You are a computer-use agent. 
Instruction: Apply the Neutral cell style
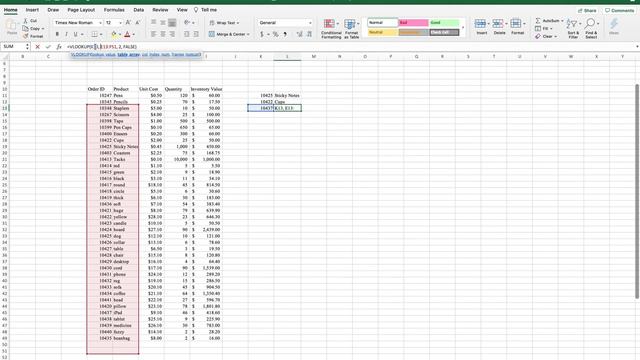382,32
